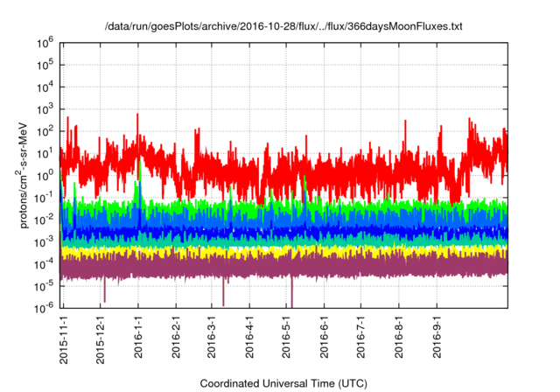
Task: Click the 2016-8-1 date tick label
Action: point(399,338)
